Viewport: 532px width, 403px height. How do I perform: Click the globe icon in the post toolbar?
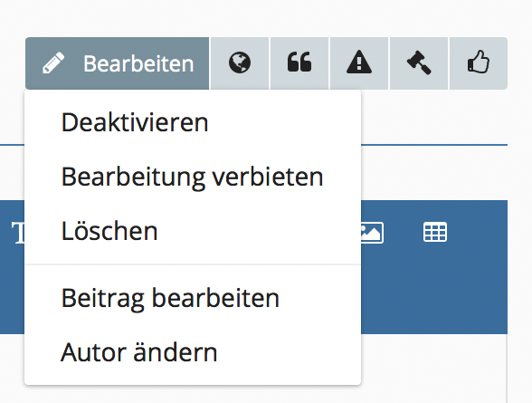pos(240,63)
